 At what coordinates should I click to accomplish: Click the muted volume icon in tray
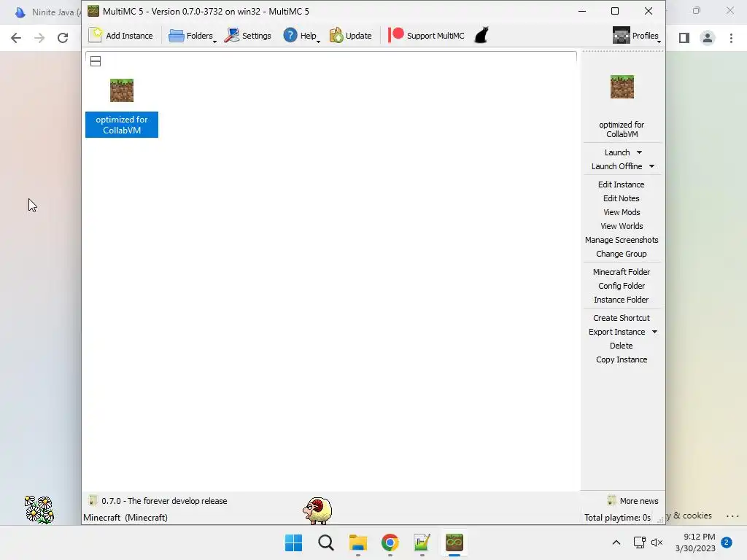tap(657, 542)
